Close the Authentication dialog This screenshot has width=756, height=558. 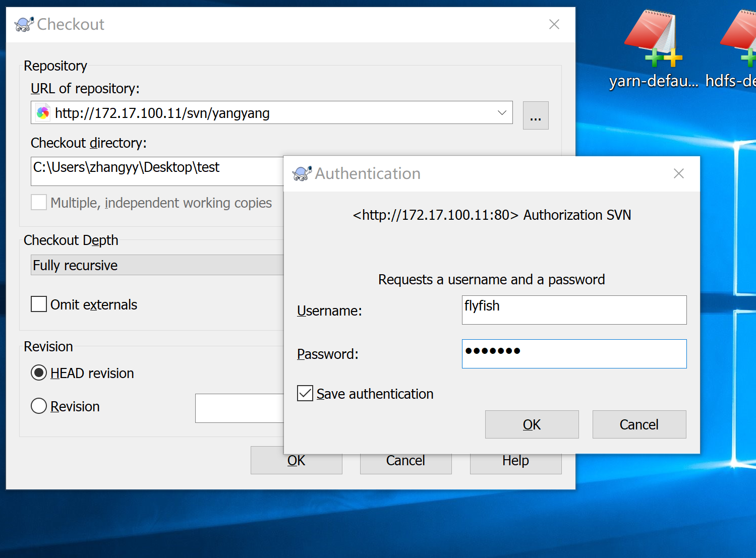[679, 173]
